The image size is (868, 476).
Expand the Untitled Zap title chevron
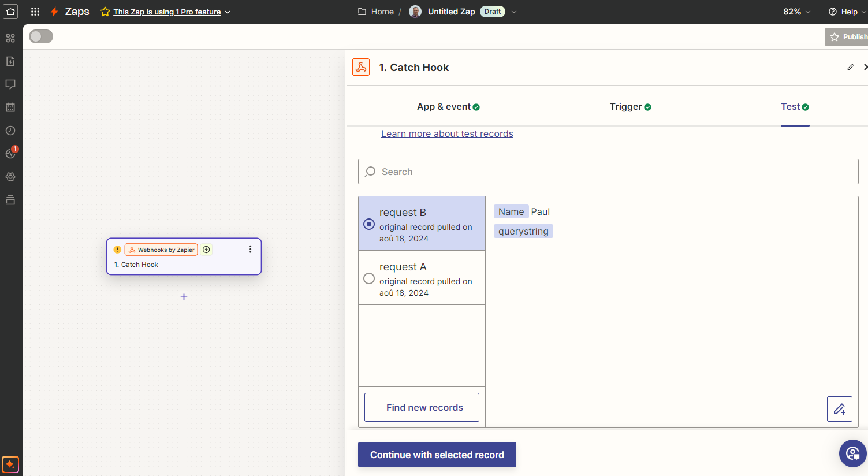pos(514,12)
